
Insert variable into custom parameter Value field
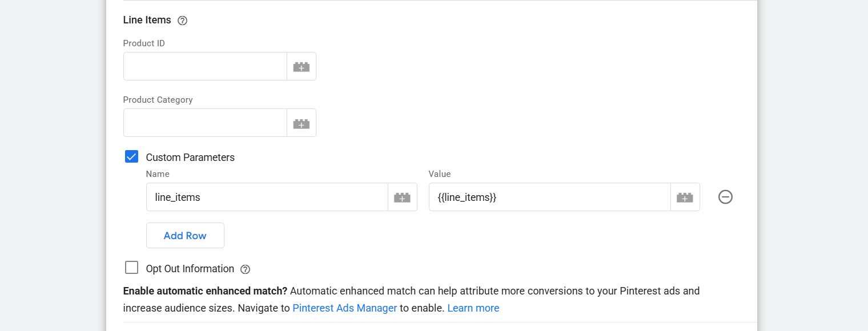685,197
